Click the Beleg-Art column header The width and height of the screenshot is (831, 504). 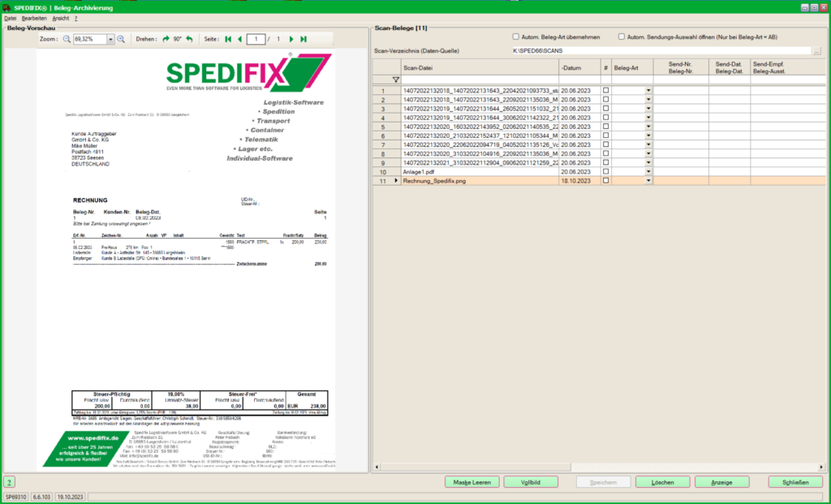click(x=632, y=68)
